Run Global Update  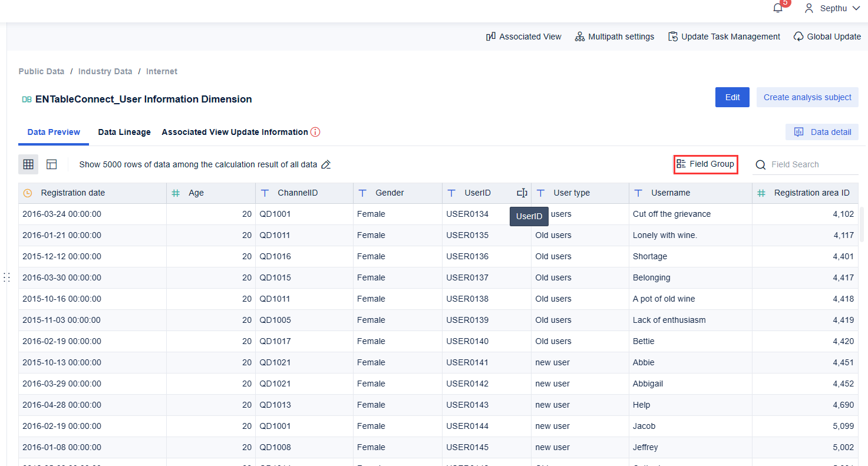[827, 37]
